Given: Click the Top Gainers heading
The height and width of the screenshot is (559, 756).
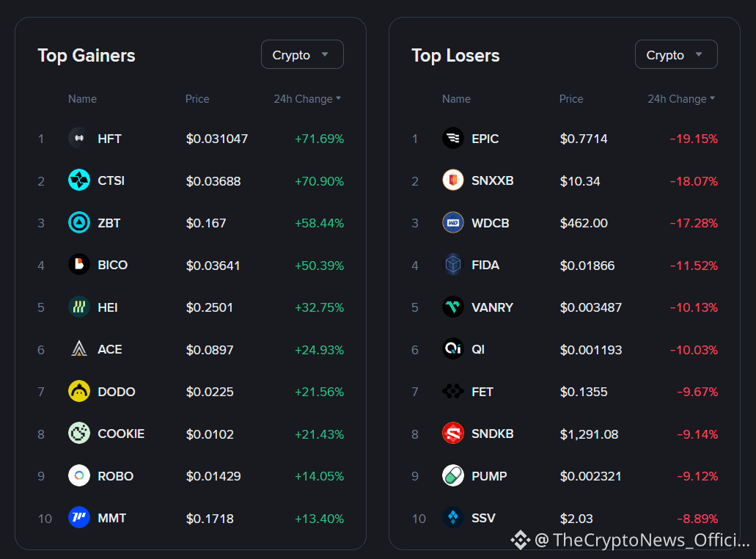Looking at the screenshot, I should [87, 56].
